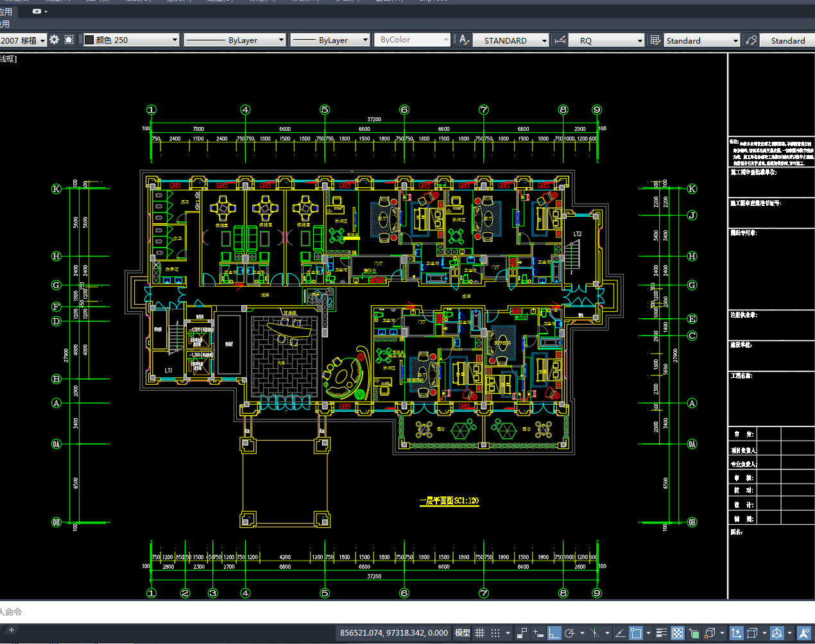Open the table style icon
Image resolution: width=815 pixels, height=644 pixels.
(655, 40)
